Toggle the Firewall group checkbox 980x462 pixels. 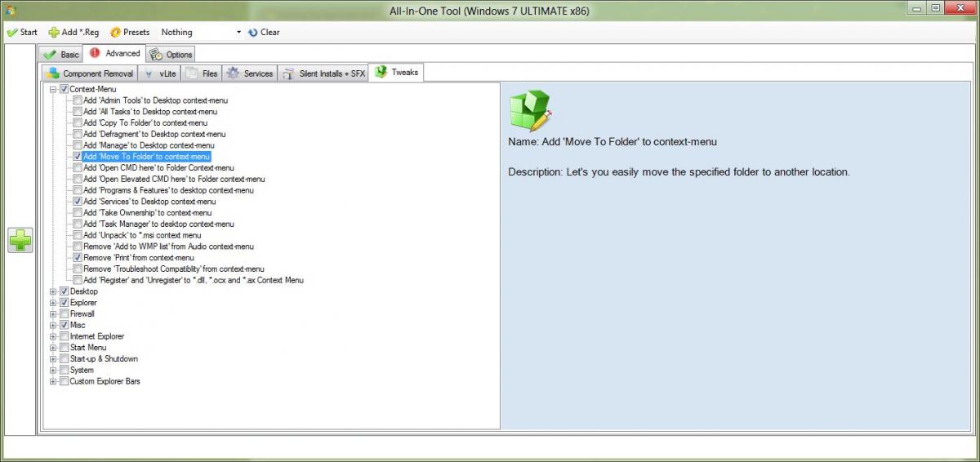(x=64, y=313)
